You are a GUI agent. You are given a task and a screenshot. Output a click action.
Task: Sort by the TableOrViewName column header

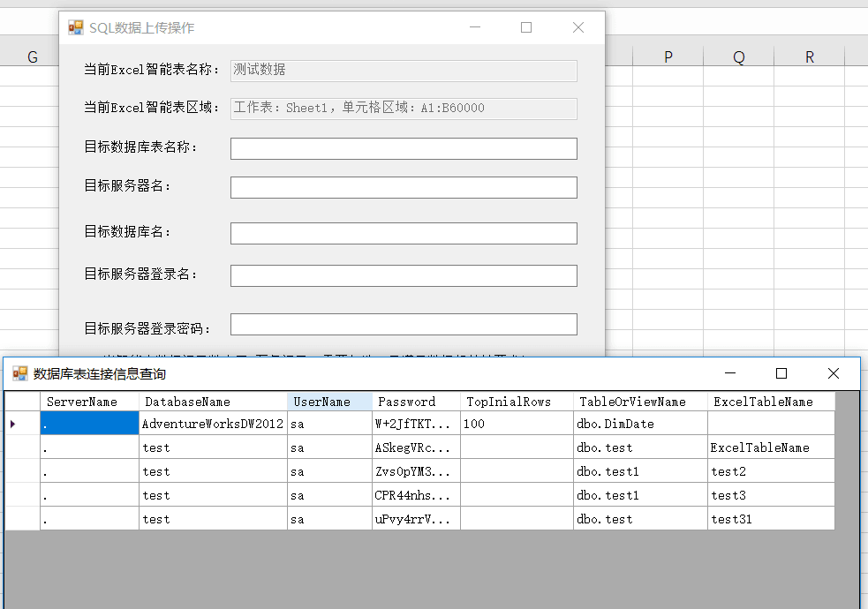click(640, 402)
